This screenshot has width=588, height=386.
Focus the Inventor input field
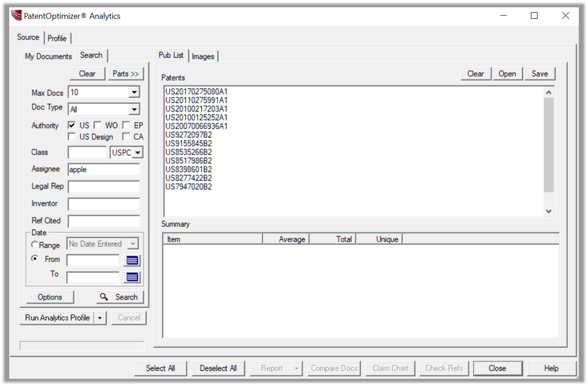click(104, 204)
